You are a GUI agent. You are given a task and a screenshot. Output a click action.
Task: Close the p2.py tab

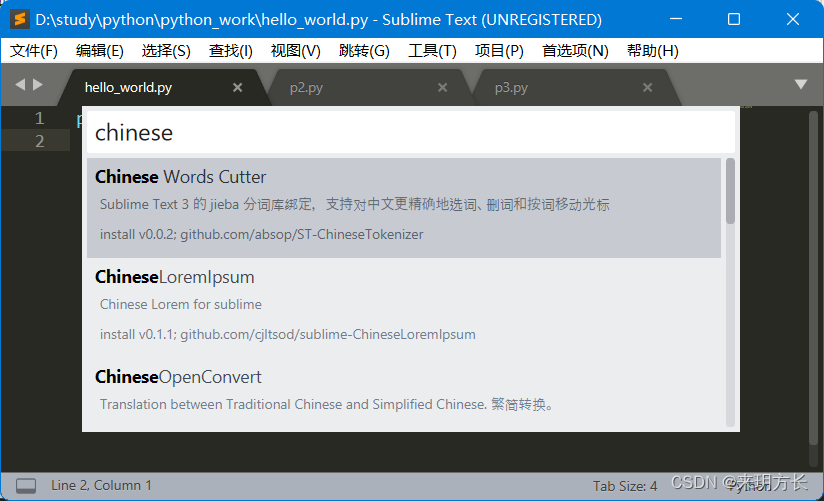tap(442, 87)
